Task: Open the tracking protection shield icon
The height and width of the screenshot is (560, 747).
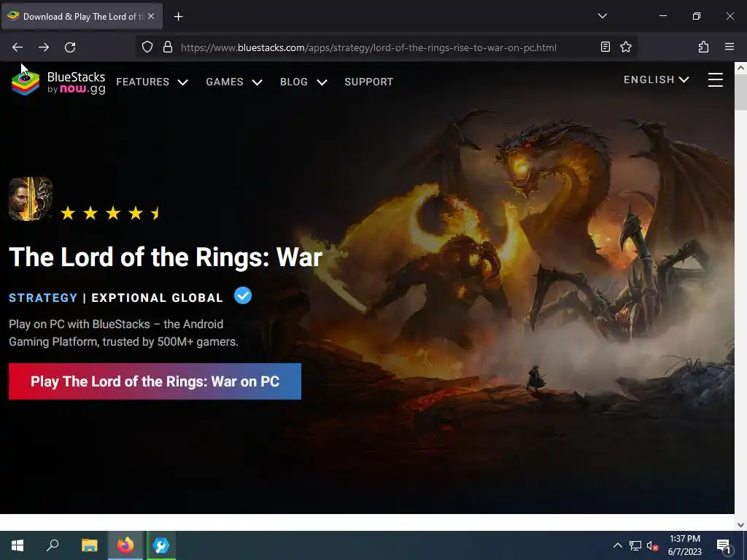Action: (x=147, y=47)
